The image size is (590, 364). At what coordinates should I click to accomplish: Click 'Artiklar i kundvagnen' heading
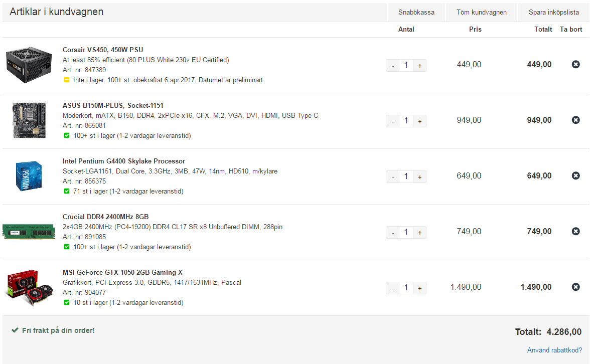(56, 12)
